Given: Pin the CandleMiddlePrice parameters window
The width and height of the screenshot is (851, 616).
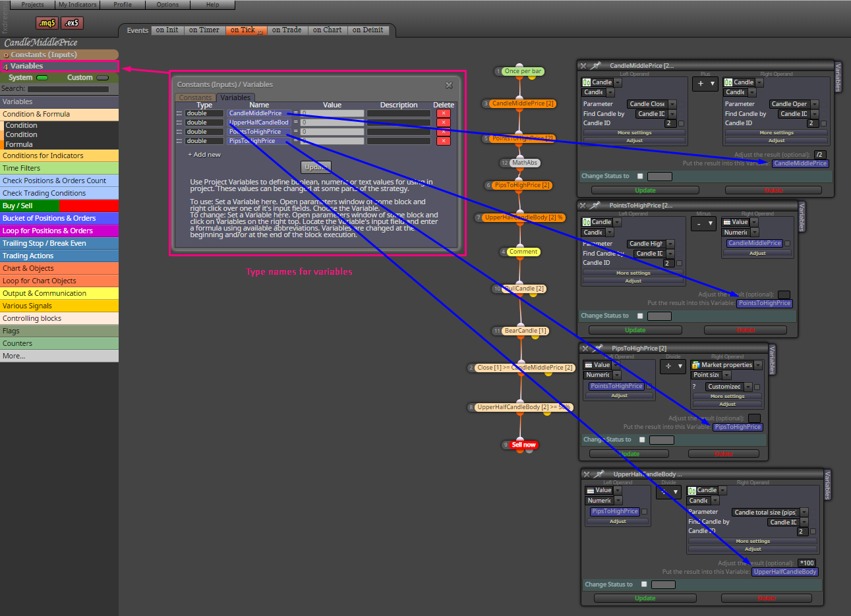Looking at the screenshot, I should [x=595, y=66].
